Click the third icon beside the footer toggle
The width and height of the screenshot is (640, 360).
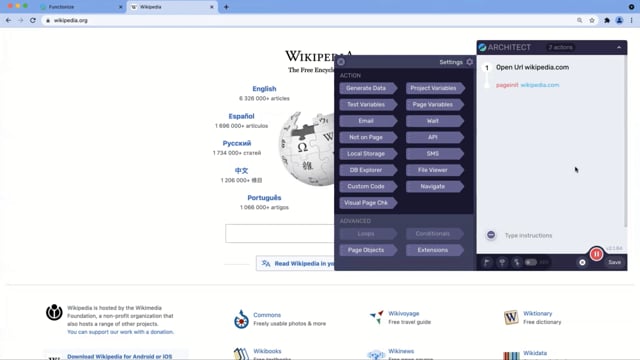pos(517,262)
